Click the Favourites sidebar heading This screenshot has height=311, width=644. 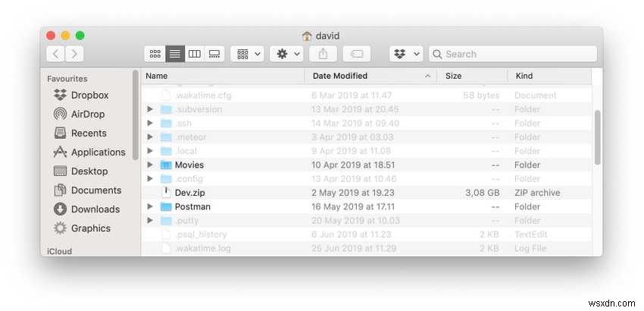(x=67, y=79)
